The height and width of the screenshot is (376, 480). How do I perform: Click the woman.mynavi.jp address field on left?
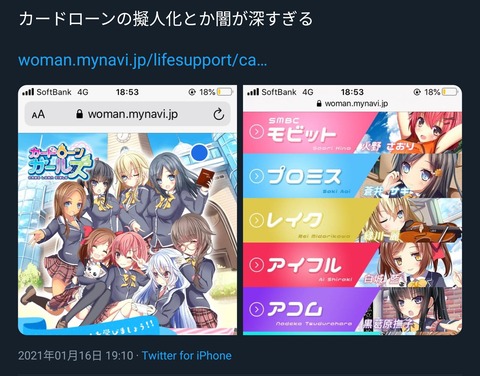click(x=127, y=114)
